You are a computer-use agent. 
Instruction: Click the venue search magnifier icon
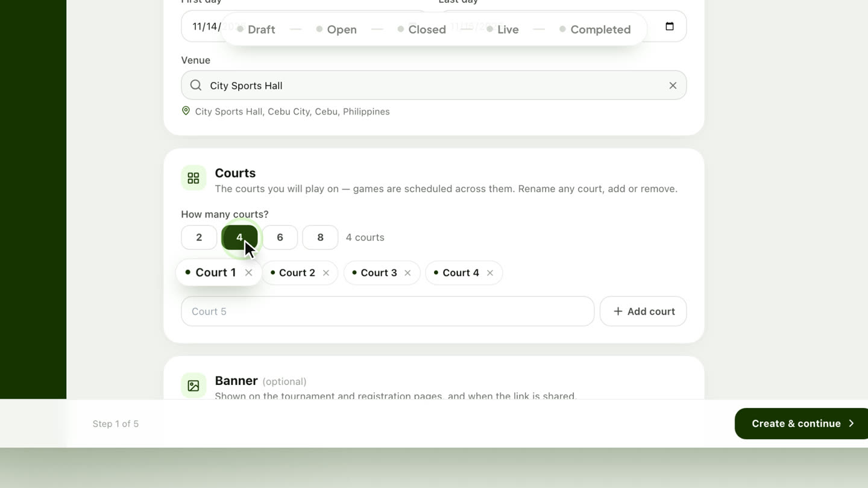tap(196, 86)
